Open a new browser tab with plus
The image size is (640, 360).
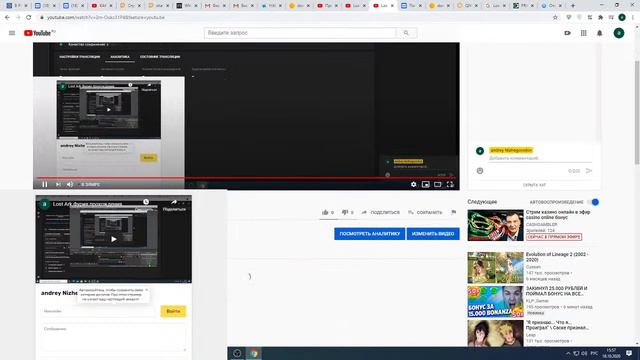pyautogui.click(x=573, y=6)
